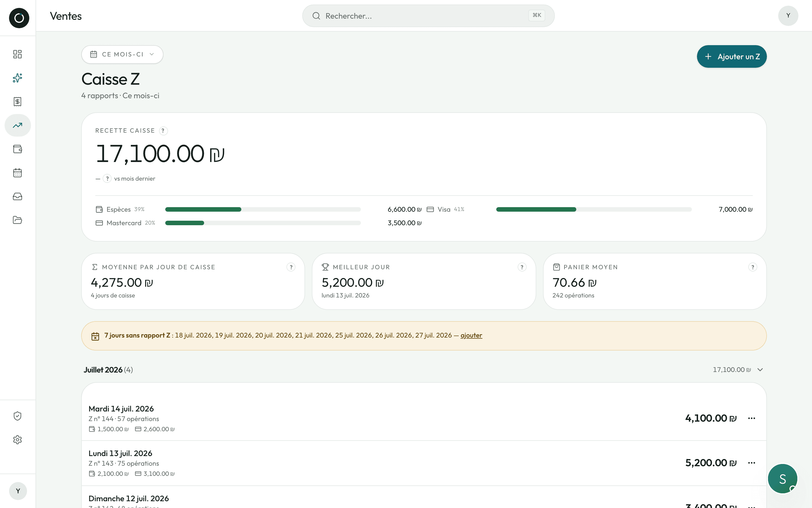The height and width of the screenshot is (508, 812).
Task: Collapse the Juillet 2026 section chevron
Action: click(760, 370)
